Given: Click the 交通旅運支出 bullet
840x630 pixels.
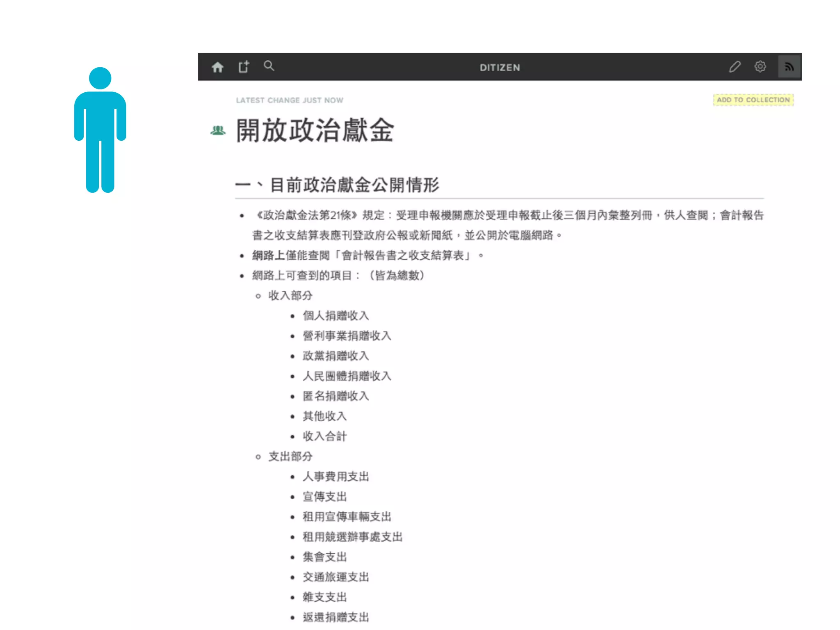Looking at the screenshot, I should pos(336,577).
